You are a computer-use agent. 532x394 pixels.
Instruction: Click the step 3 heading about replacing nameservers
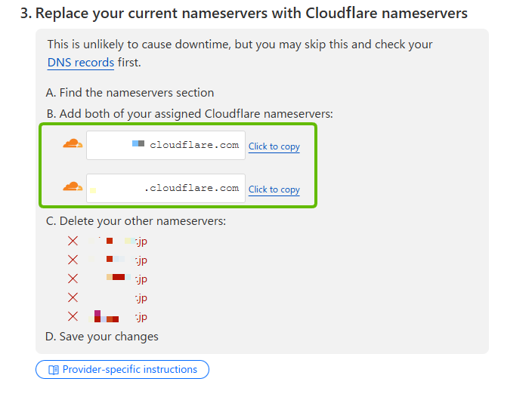click(243, 13)
